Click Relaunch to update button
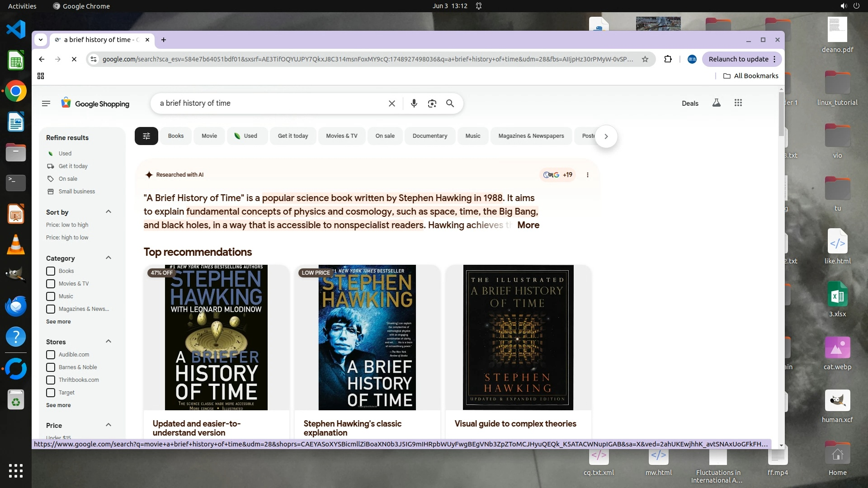Screen dimensions: 868x488 click(x=738, y=59)
